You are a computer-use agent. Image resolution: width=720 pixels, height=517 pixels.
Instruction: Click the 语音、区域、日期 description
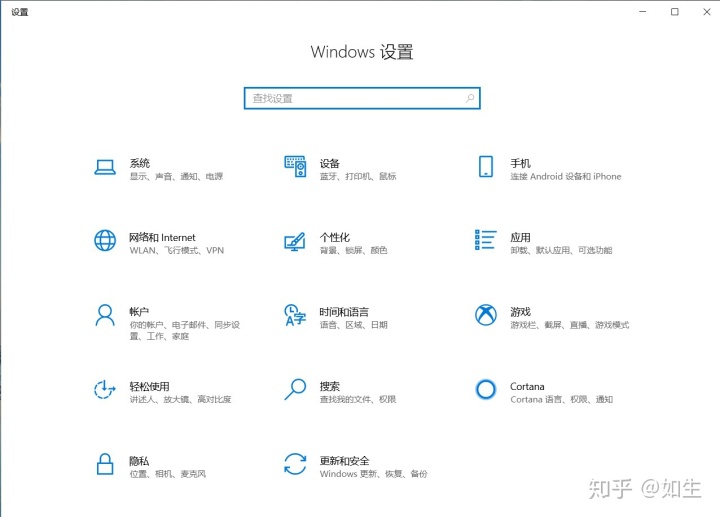point(354,325)
